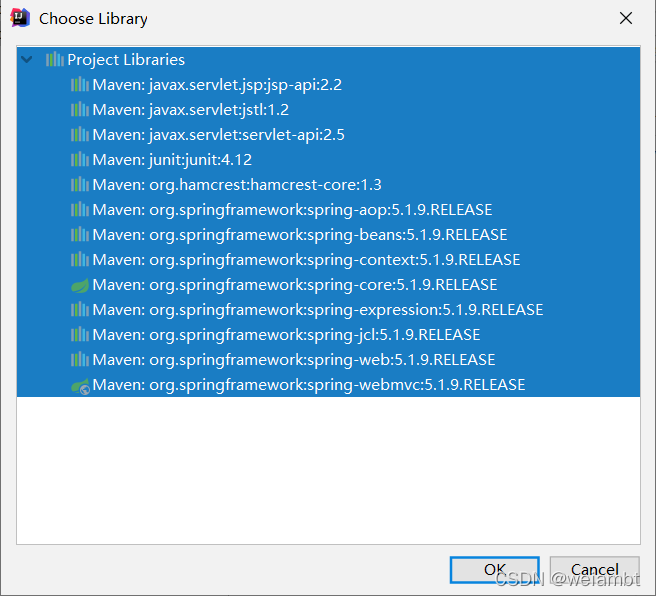Click the library icon beside spring-web:5.1.9
The image size is (656, 596).
79,360
